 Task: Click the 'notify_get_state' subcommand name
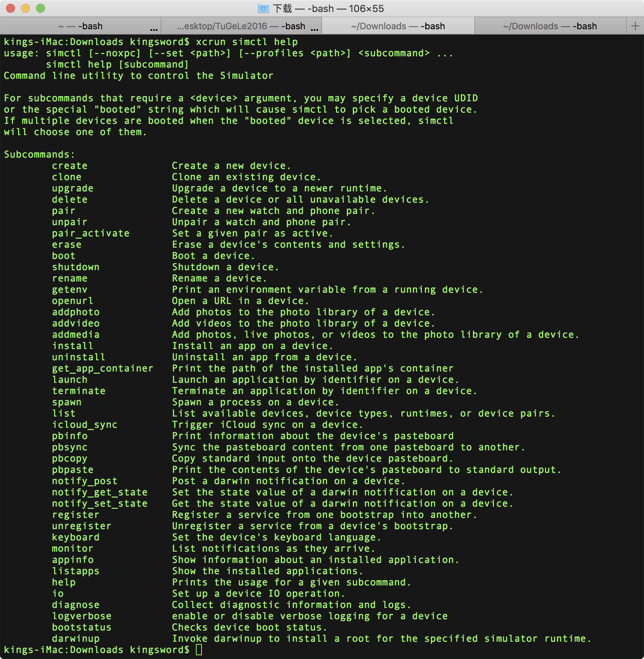tap(100, 492)
